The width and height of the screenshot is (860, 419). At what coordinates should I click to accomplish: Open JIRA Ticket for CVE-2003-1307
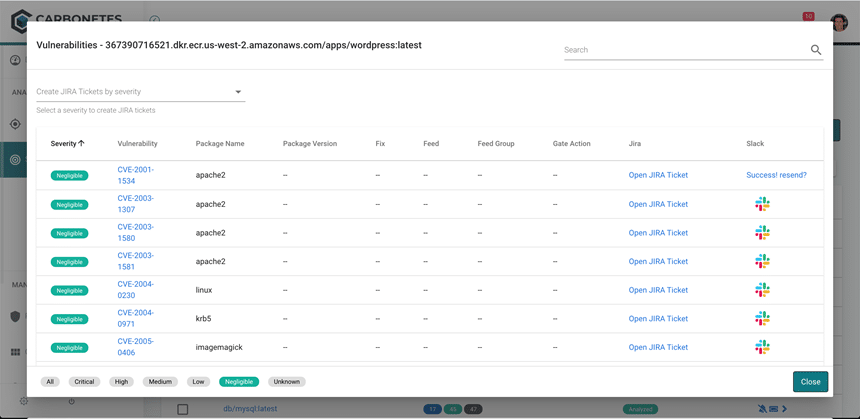pos(658,204)
